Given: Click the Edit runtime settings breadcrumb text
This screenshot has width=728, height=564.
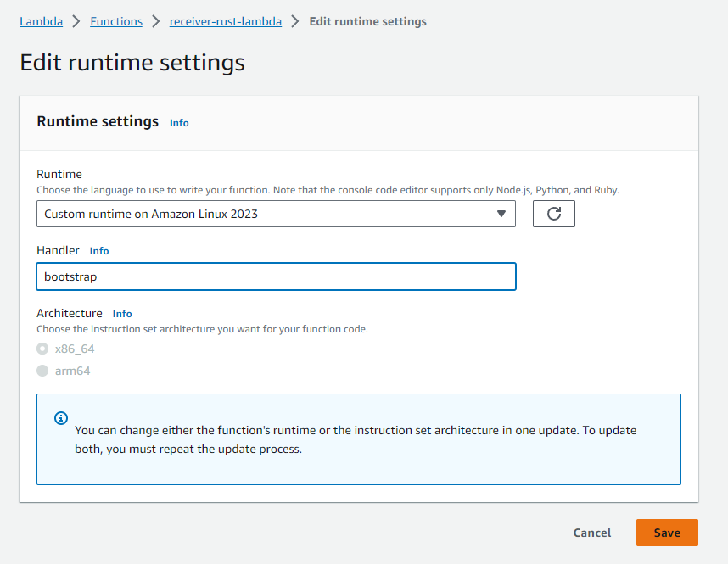Looking at the screenshot, I should pyautogui.click(x=367, y=21).
